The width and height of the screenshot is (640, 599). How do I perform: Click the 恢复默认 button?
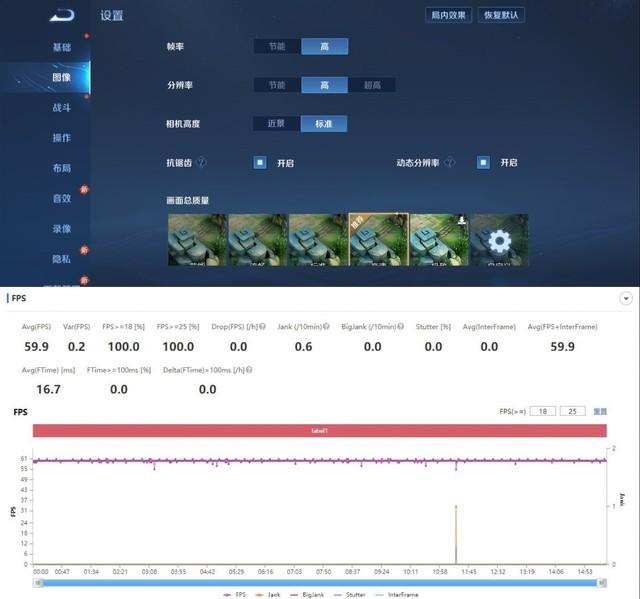[x=503, y=15]
